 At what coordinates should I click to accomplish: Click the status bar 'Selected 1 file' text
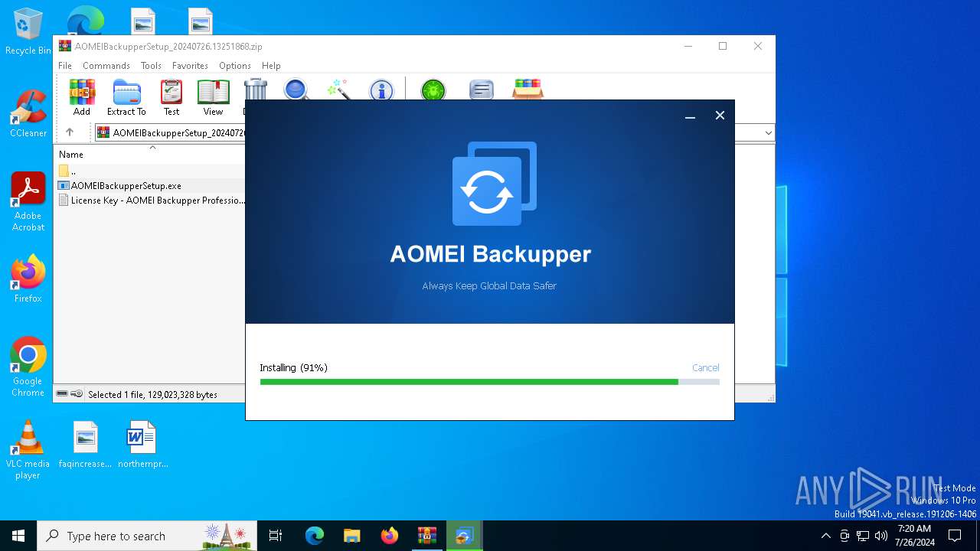point(152,395)
